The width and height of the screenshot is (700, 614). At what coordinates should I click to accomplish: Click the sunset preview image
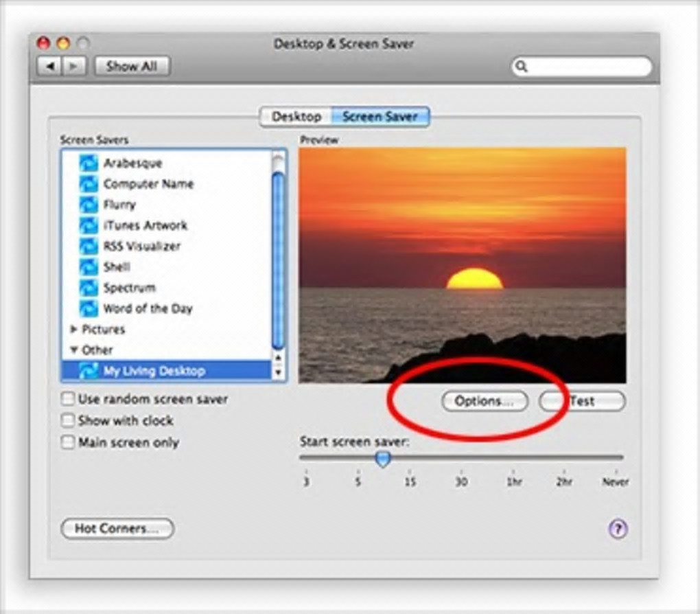coord(463,265)
